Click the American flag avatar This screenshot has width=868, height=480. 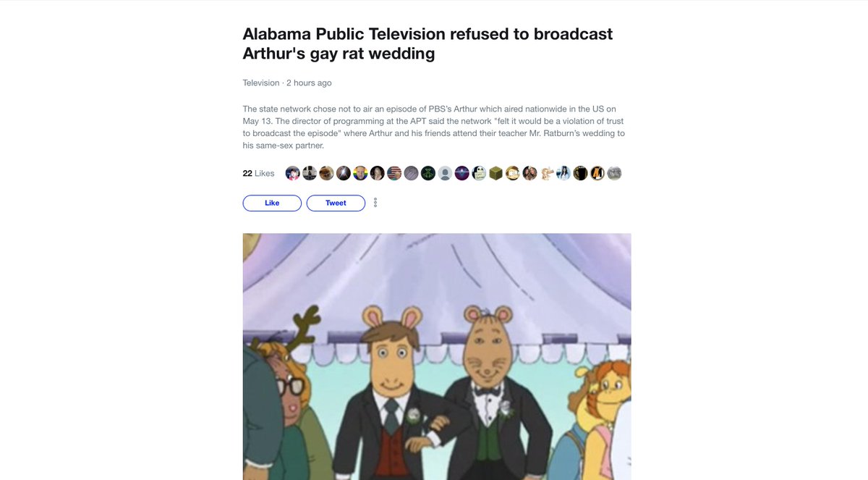click(x=394, y=173)
